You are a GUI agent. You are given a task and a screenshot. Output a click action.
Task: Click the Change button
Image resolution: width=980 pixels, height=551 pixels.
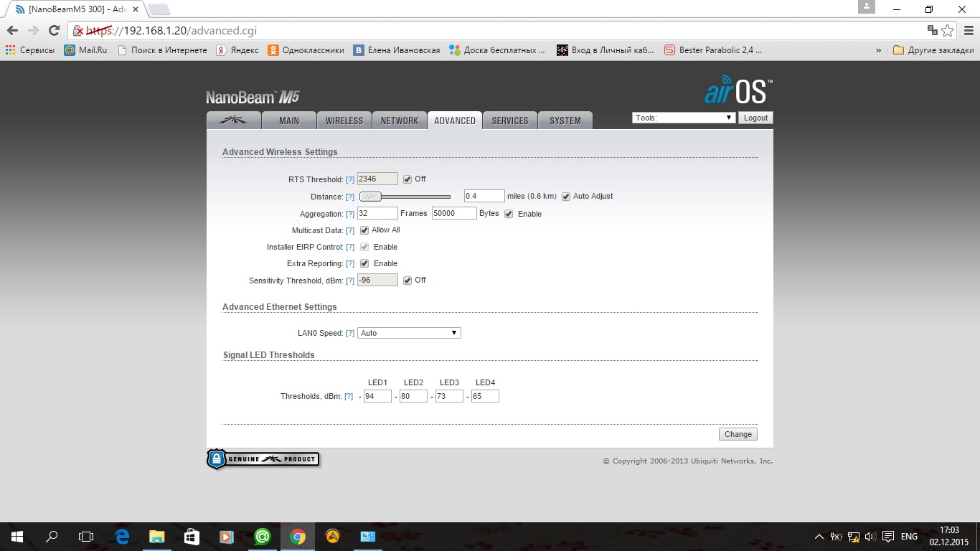pos(738,434)
